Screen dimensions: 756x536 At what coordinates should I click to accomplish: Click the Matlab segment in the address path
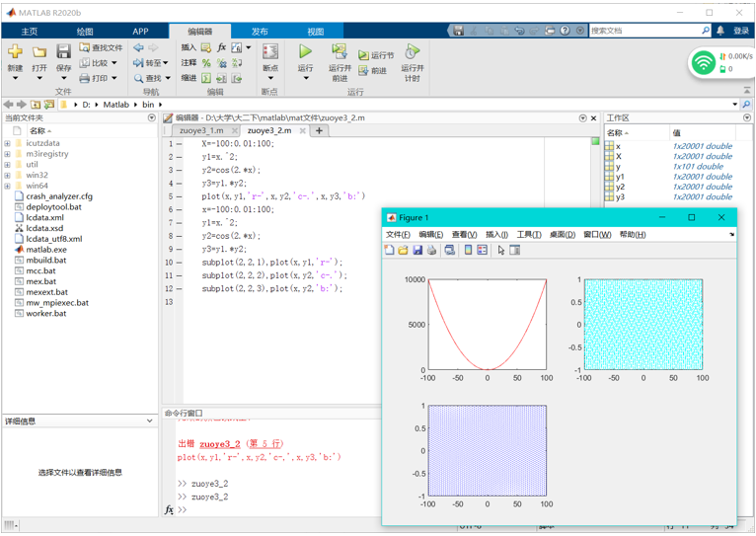click(x=116, y=105)
